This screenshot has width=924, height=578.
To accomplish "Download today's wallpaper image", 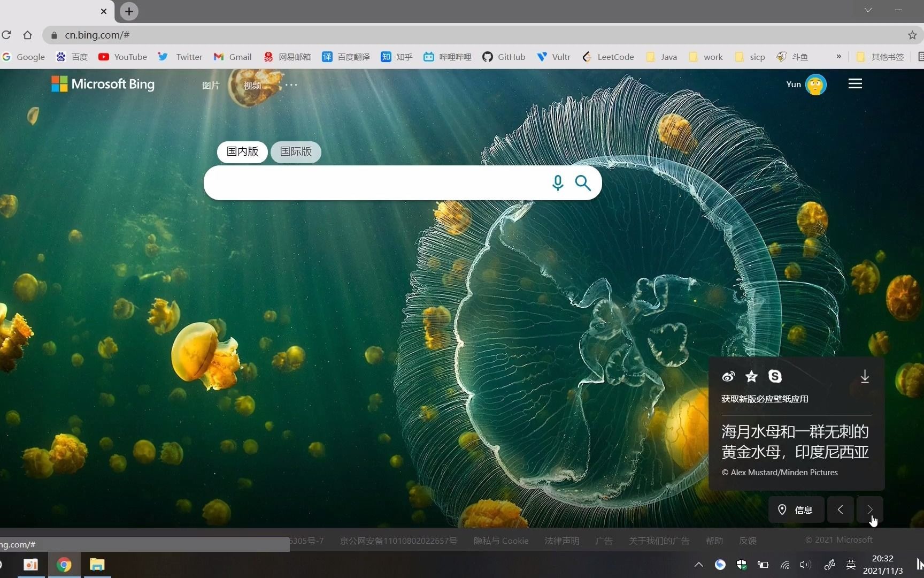I will coord(865,377).
